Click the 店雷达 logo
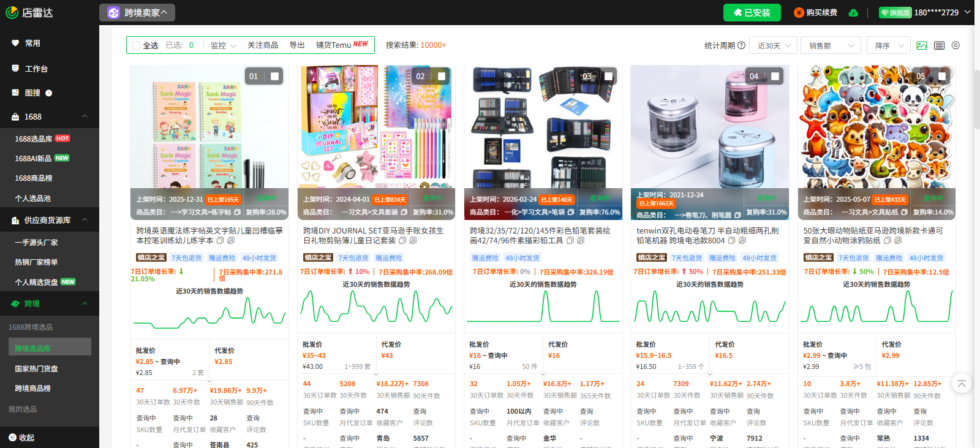Viewport: 980px width, 448px height. pos(29,12)
